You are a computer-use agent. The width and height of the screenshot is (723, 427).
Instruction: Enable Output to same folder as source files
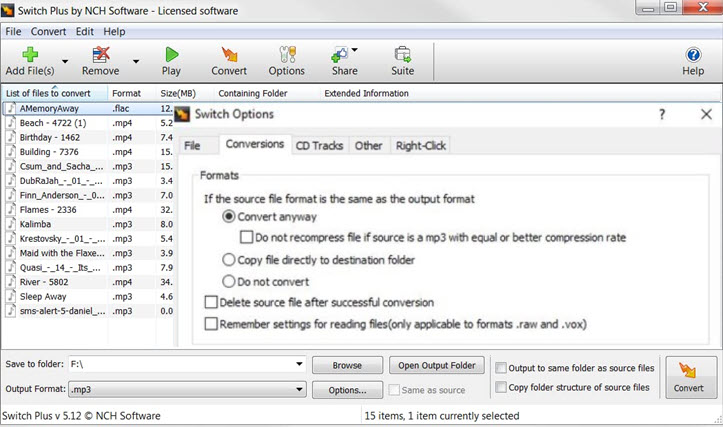[x=501, y=368]
